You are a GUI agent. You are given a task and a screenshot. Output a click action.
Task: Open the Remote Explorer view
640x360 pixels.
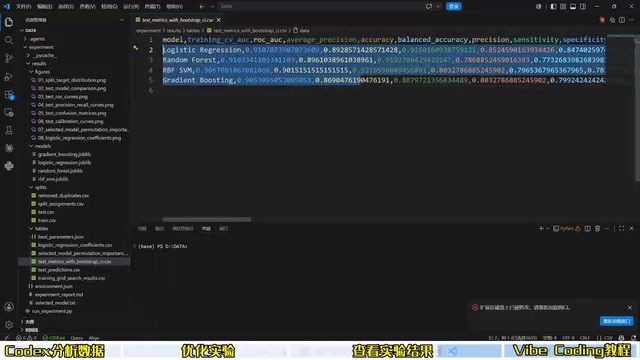click(9, 113)
